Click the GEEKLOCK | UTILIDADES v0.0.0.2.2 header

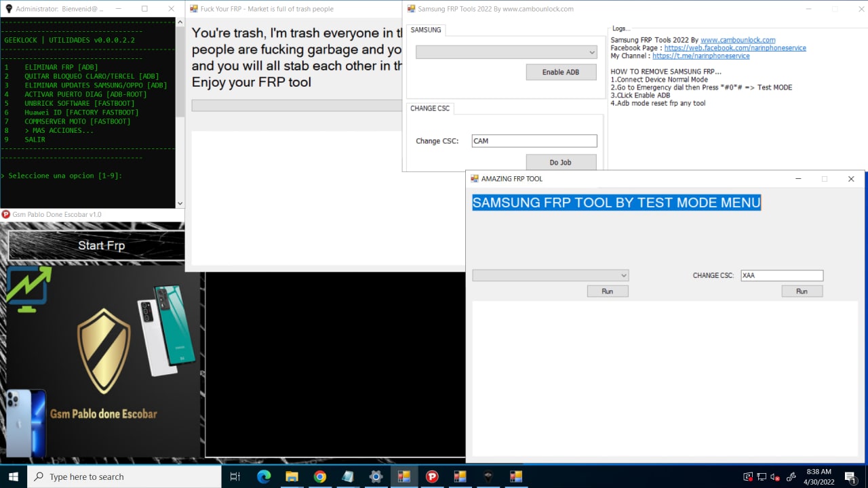pyautogui.click(x=69, y=40)
